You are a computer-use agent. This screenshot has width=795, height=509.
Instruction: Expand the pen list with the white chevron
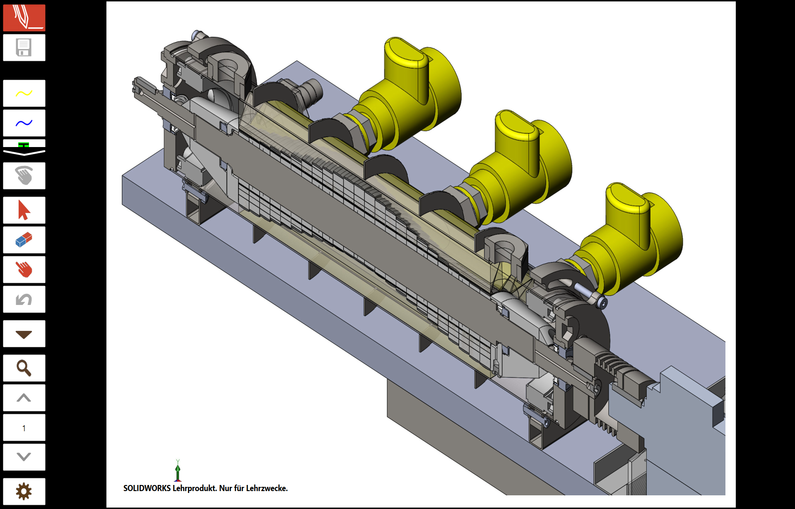[24, 153]
